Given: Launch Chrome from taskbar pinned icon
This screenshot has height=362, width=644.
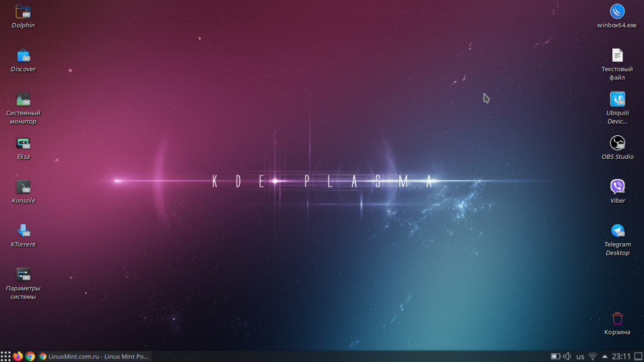Looking at the screenshot, I should (x=30, y=356).
